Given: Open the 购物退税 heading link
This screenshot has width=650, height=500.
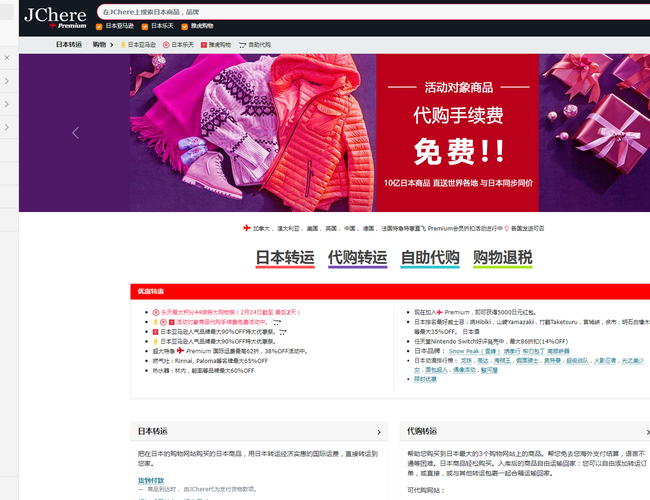Looking at the screenshot, I should [502, 258].
